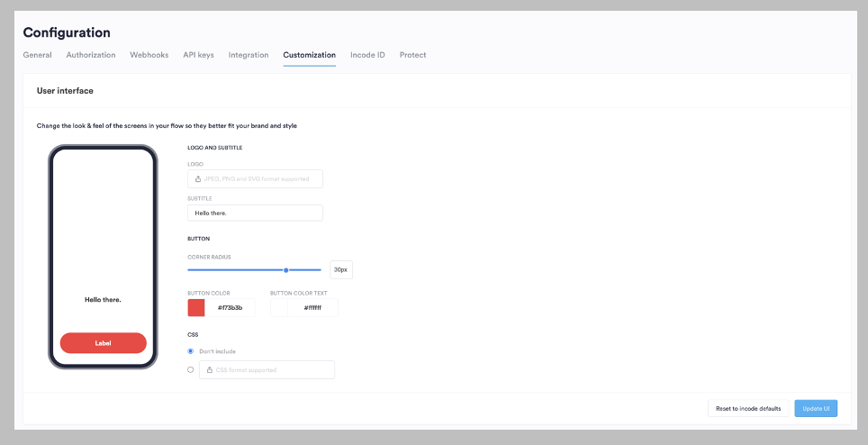Select the Don't include CSS radio
The width and height of the screenshot is (868, 445).
pos(190,351)
